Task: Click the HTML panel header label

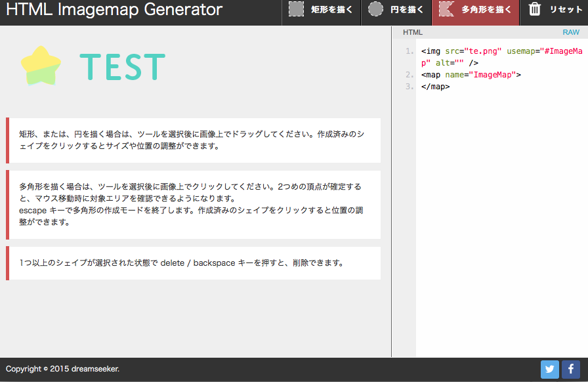Action: coord(413,32)
